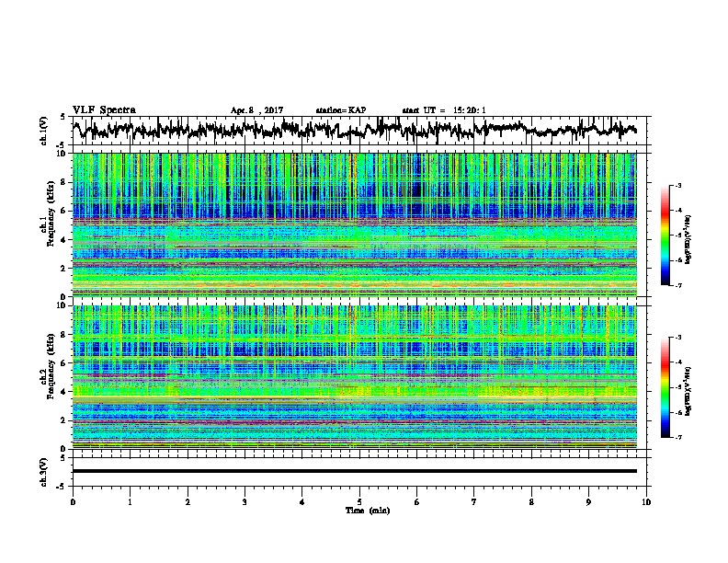Click tick '8' on the Time axis
728x563 pixels.
pyautogui.click(x=531, y=502)
